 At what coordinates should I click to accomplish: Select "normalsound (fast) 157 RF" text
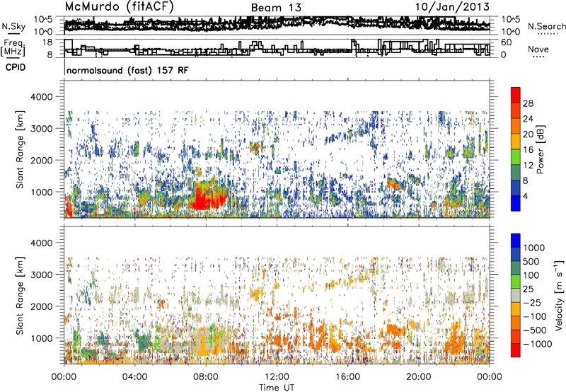pos(127,70)
